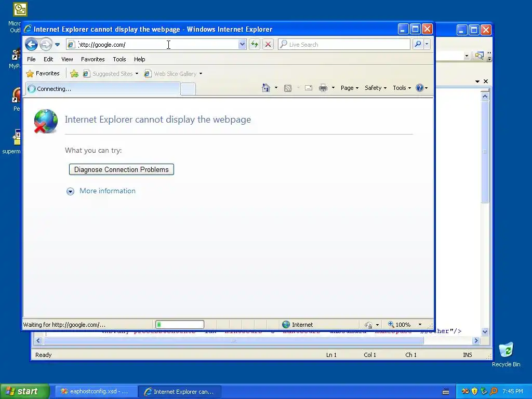532x399 pixels.
Task: Open search provider options dropdown
Action: tap(427, 45)
